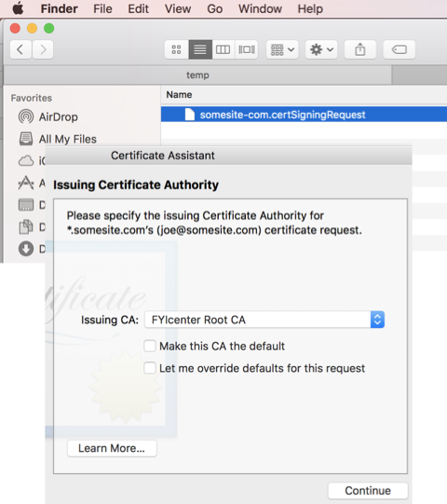Click the Continue button
Screen dimensions: 447x504
tap(368, 491)
